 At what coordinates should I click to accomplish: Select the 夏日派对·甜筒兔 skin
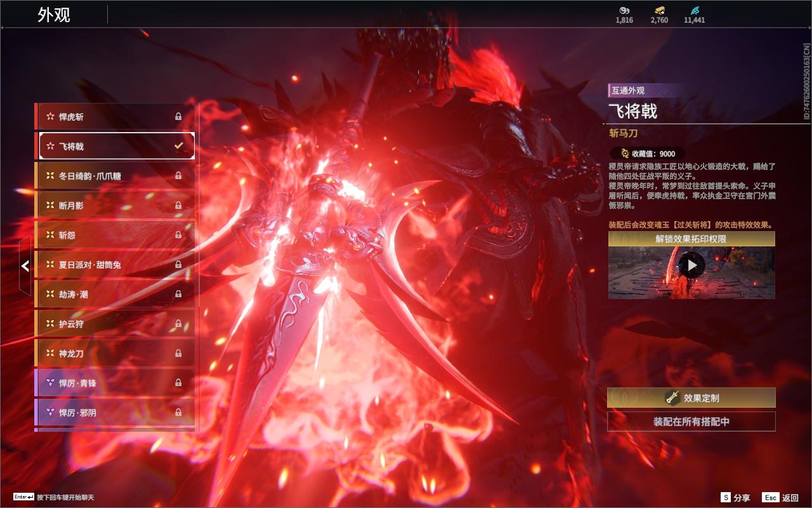(115, 264)
